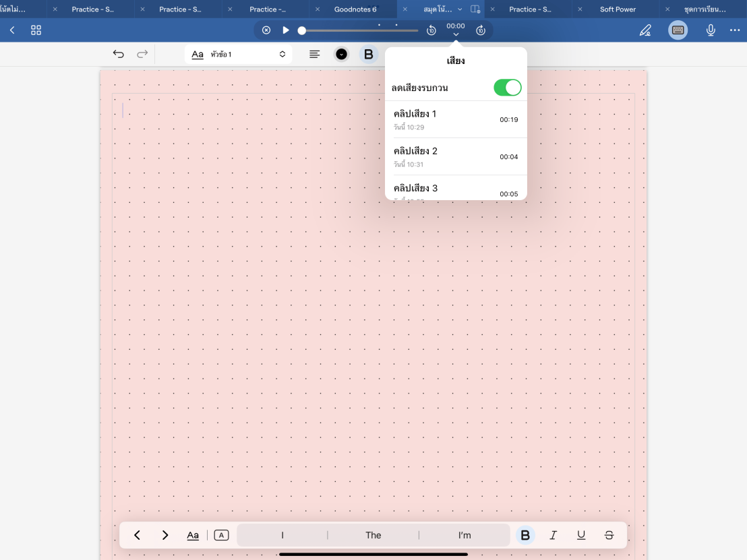
Task: Open the text color circle dropdown
Action: point(341,54)
